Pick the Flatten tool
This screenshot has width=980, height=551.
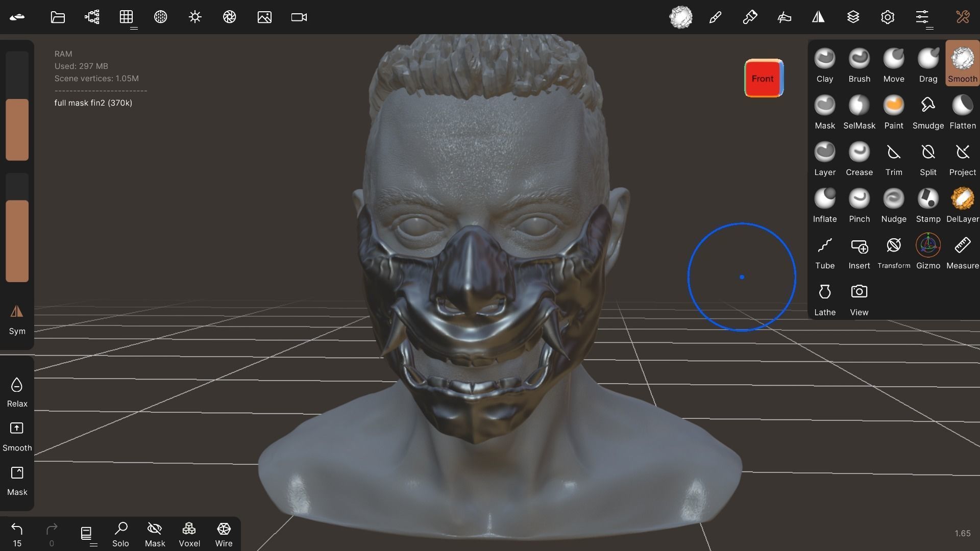pyautogui.click(x=963, y=111)
